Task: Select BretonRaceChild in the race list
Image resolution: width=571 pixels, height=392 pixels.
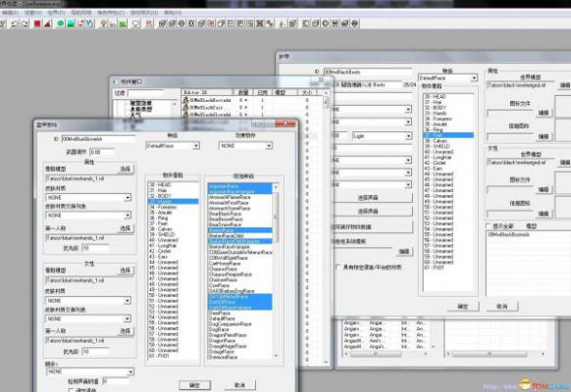Action: (x=239, y=235)
